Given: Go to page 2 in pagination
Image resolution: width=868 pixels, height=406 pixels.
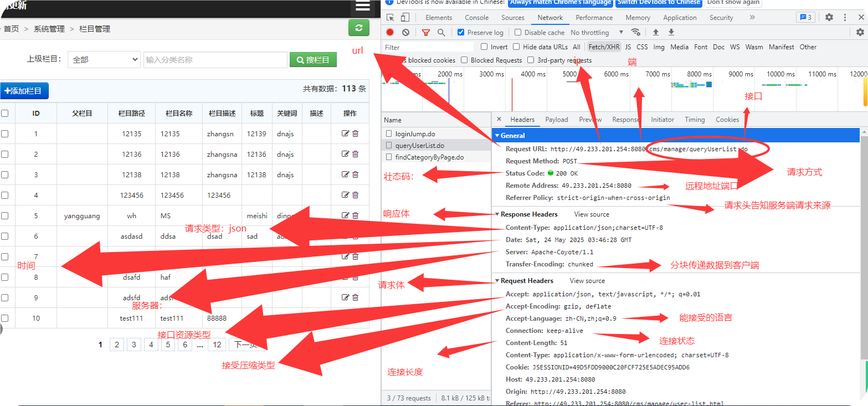Looking at the screenshot, I should (x=116, y=345).
